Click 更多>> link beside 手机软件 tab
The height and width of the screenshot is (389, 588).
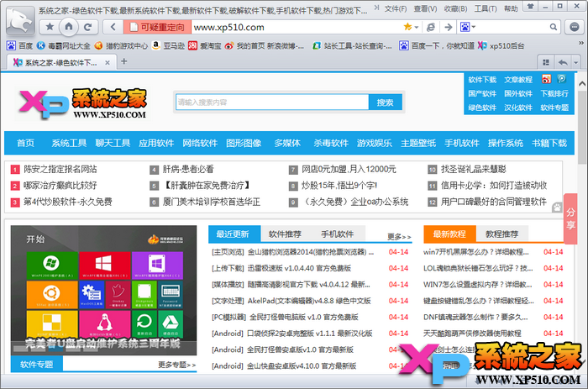point(399,237)
